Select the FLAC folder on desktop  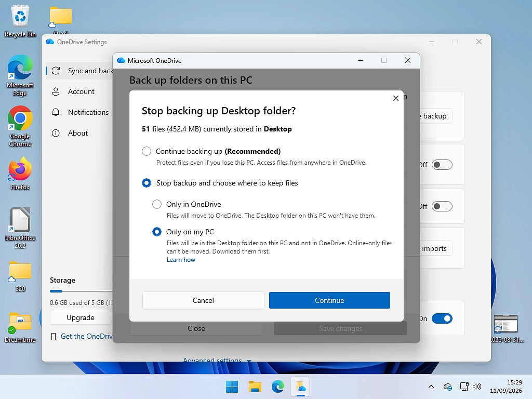click(61, 20)
